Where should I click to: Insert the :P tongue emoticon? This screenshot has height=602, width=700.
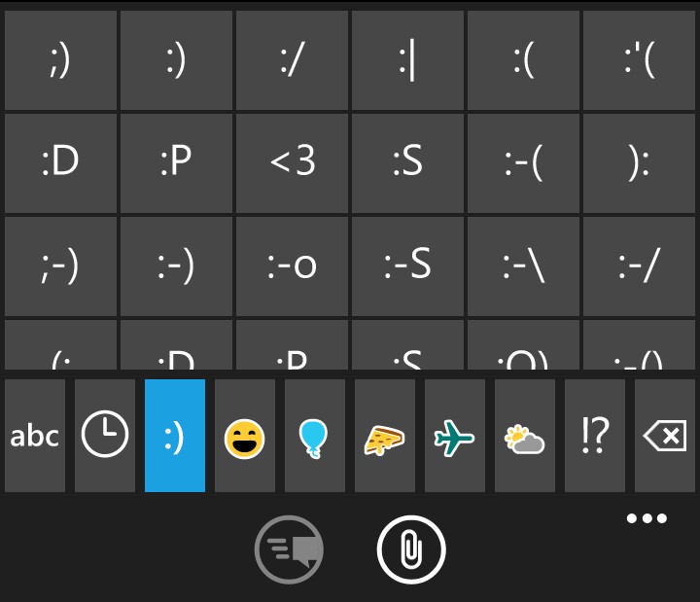[x=176, y=163]
